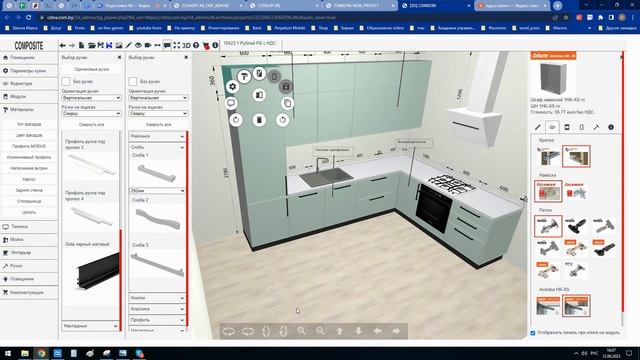Open the hinge tab icon in module panel
The height and width of the screenshot is (360, 640).
(x=552, y=127)
